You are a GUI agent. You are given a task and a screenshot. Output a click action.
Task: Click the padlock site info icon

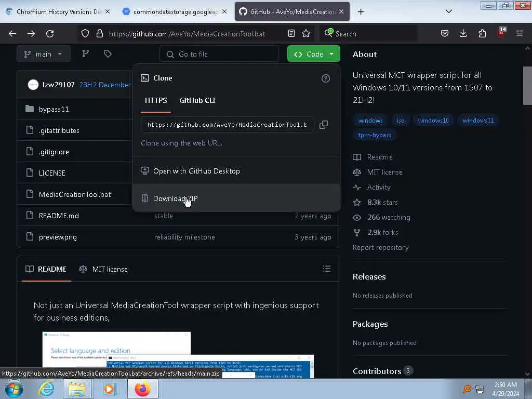99,34
